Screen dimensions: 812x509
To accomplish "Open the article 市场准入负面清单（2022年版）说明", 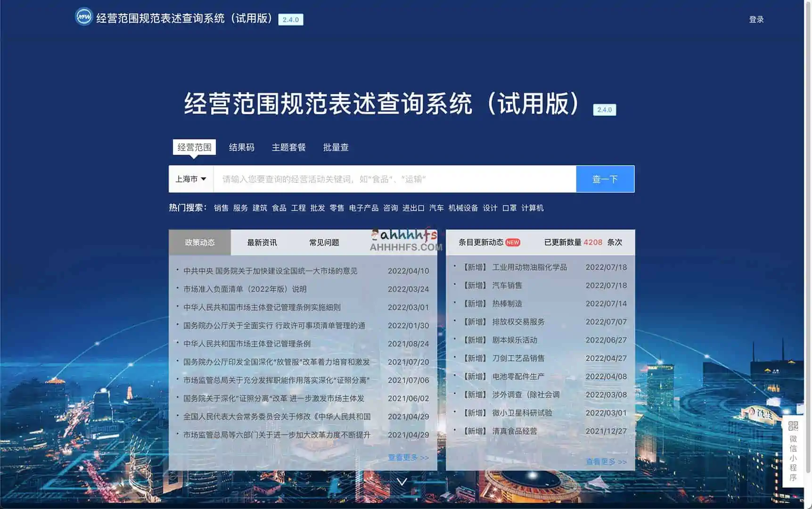I will (245, 289).
